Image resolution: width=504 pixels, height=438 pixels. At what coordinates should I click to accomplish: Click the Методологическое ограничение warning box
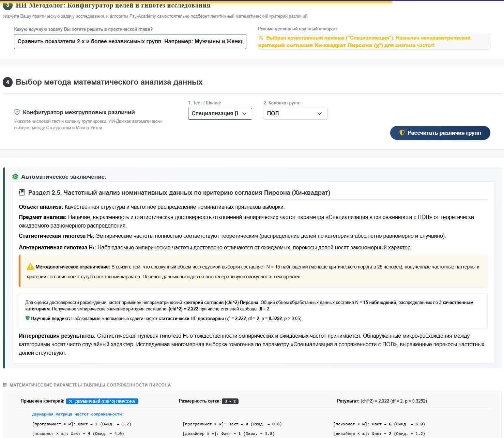click(x=253, y=272)
